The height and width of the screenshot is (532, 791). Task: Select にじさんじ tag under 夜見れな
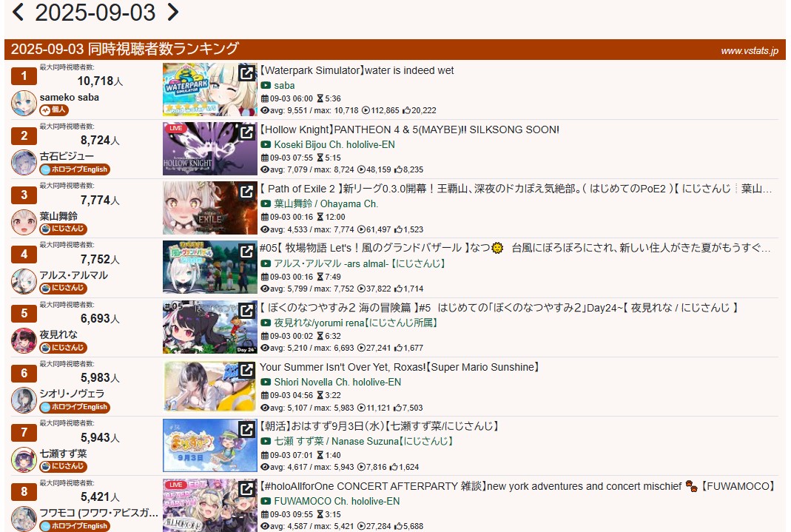click(64, 348)
